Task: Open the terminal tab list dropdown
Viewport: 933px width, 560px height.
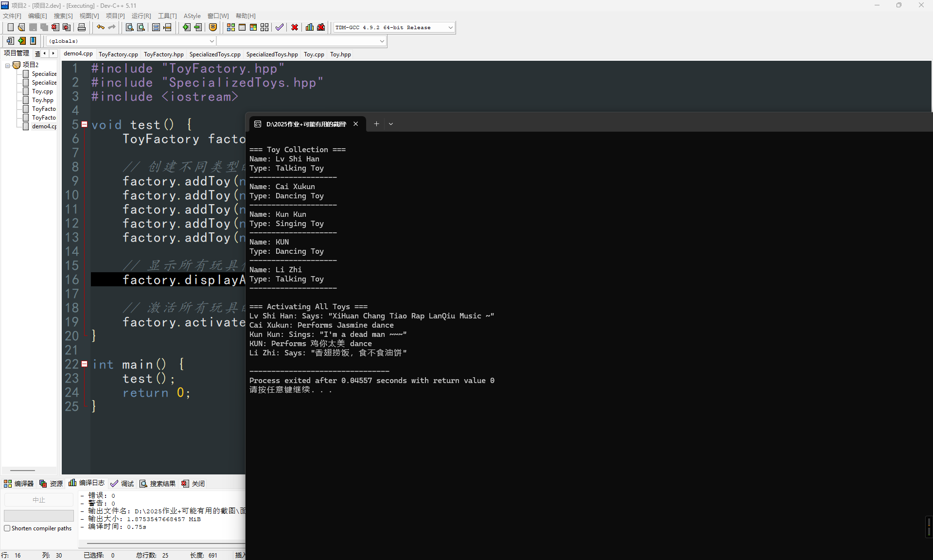Action: tap(390, 124)
